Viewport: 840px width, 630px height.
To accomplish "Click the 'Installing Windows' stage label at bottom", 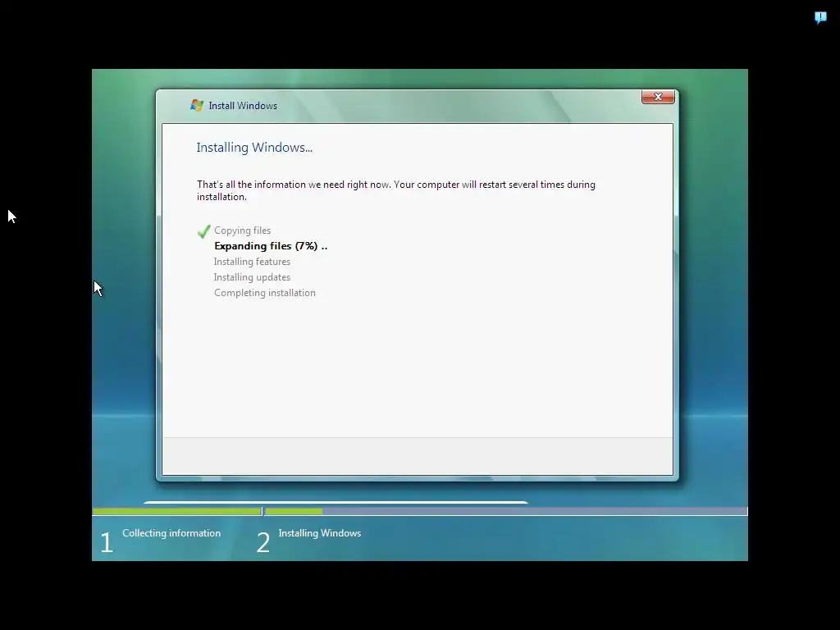I will click(x=320, y=533).
